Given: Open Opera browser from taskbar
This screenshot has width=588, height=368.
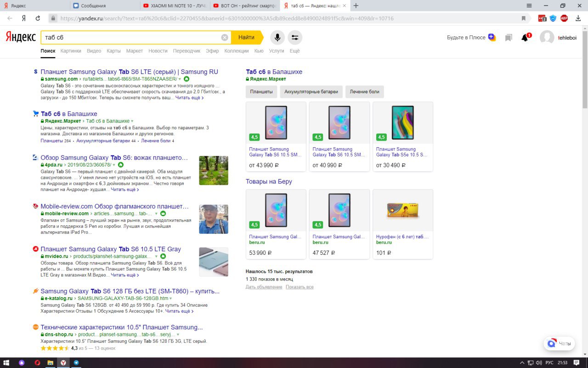Looking at the screenshot, I should click(x=38, y=362).
